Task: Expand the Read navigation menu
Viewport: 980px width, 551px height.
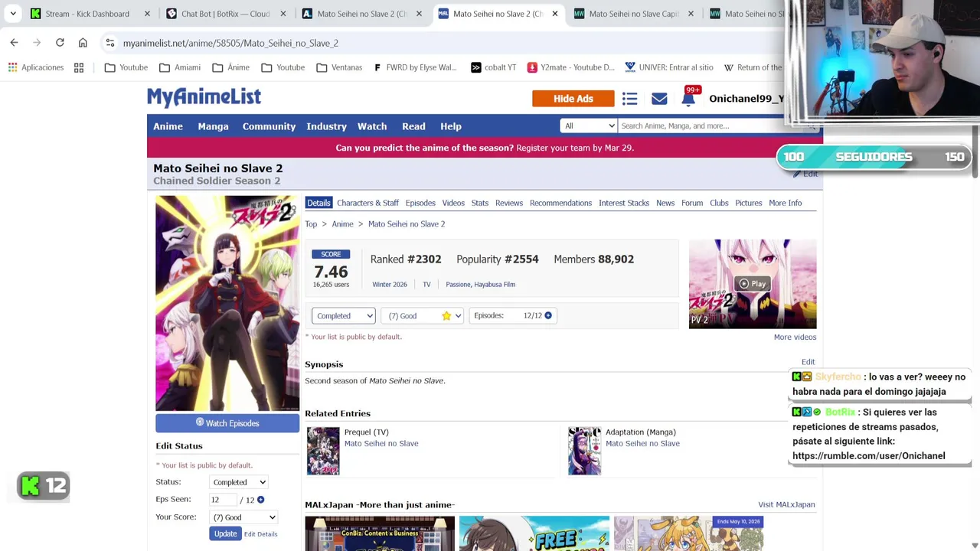Action: (413, 126)
